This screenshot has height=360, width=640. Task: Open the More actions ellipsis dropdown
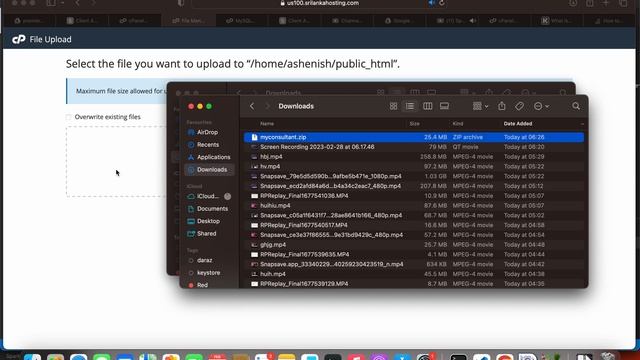pyautogui.click(x=541, y=106)
